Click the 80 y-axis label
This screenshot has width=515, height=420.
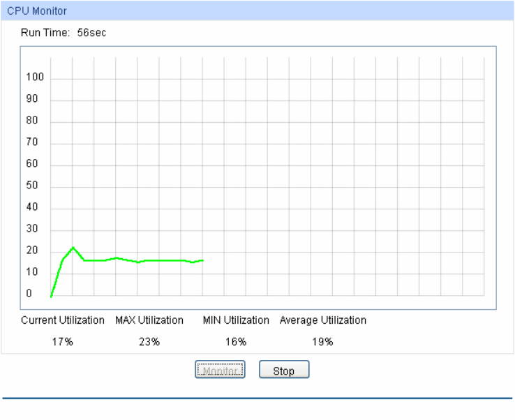32,120
